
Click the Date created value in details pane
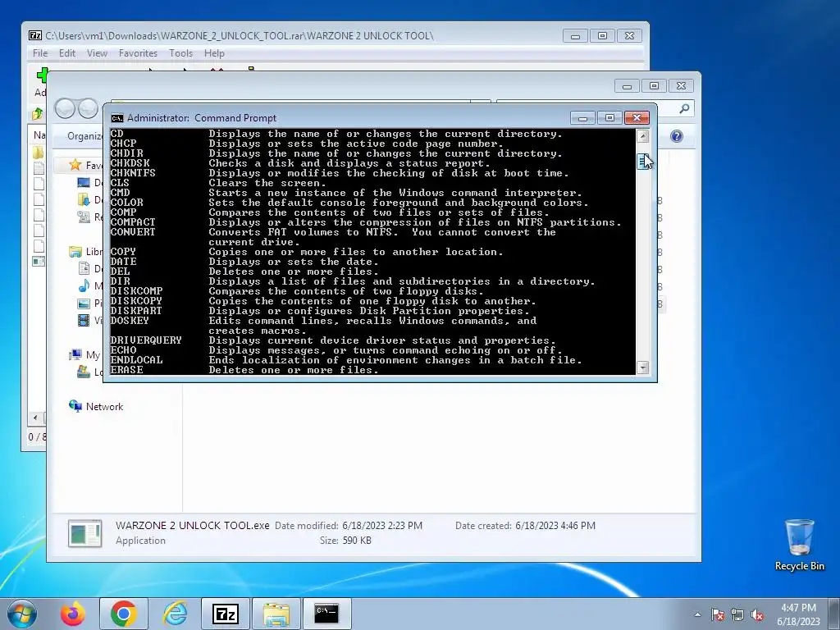pos(555,526)
